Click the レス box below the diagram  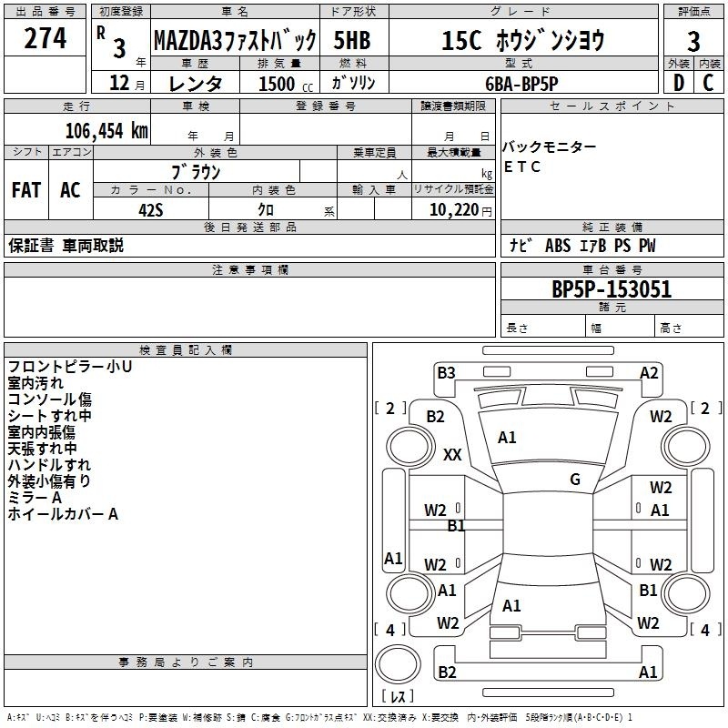click(397, 698)
